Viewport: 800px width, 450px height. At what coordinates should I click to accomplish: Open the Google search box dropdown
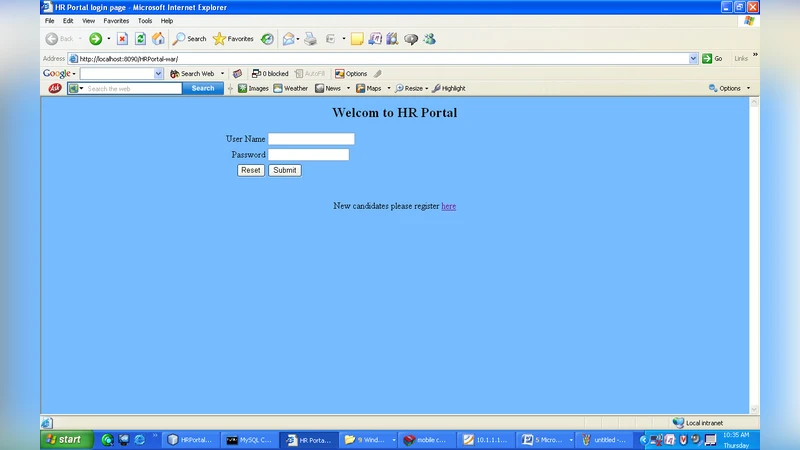pyautogui.click(x=158, y=73)
